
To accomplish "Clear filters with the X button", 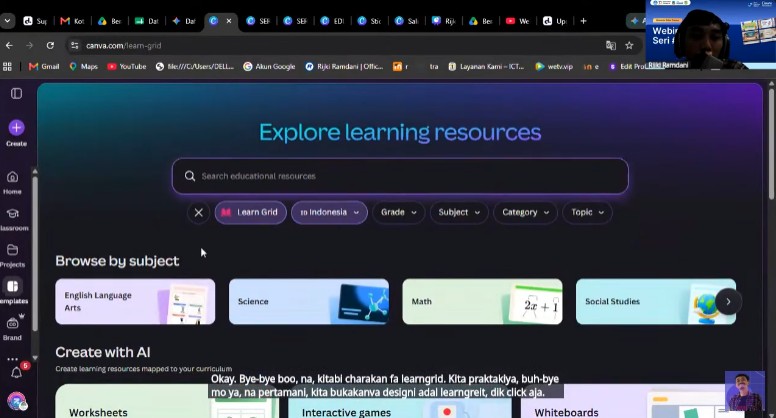I will pyautogui.click(x=198, y=213).
